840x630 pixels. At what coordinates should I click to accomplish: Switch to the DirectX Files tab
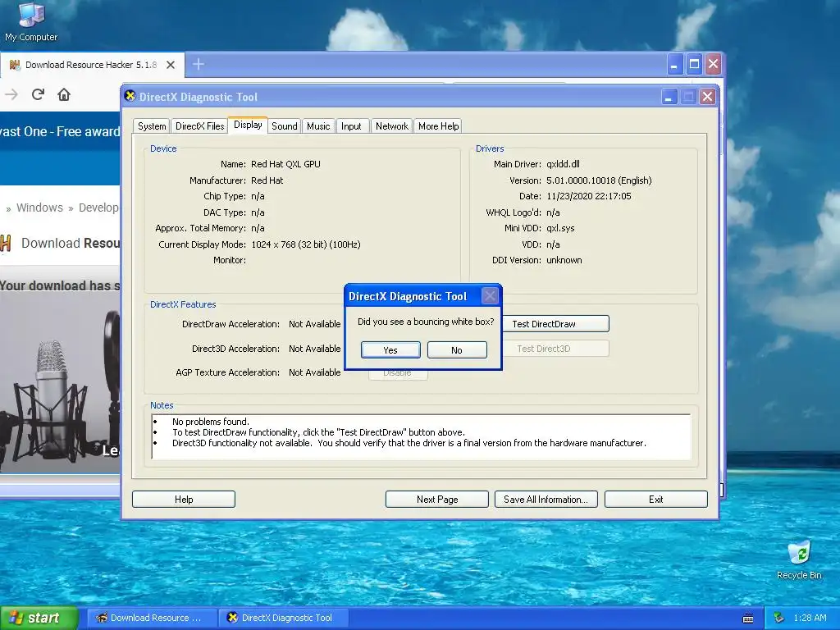[x=199, y=126]
